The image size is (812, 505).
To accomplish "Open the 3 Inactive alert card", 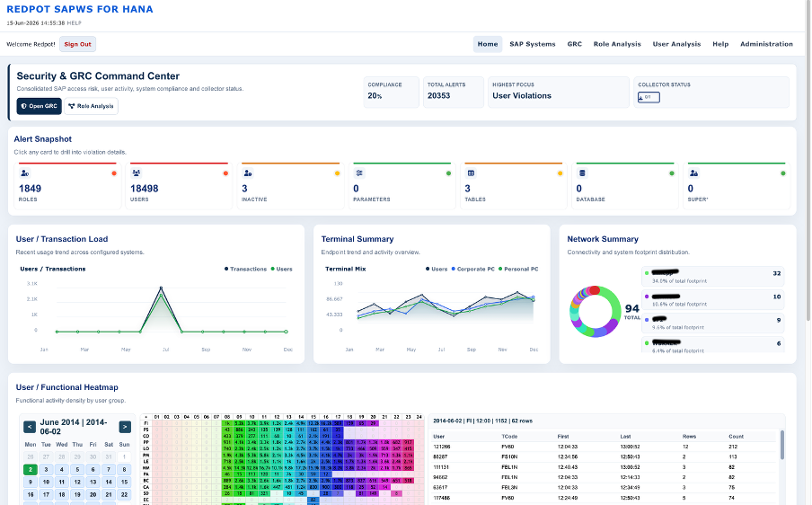I will [290, 185].
